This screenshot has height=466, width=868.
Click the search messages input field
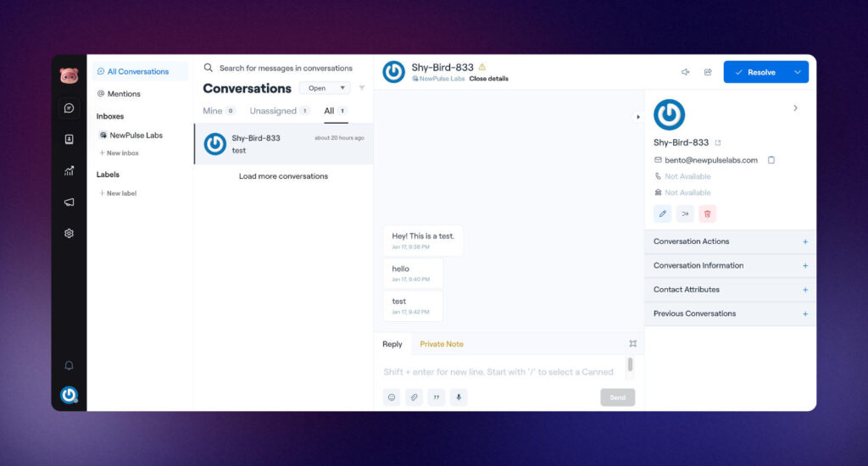click(286, 68)
